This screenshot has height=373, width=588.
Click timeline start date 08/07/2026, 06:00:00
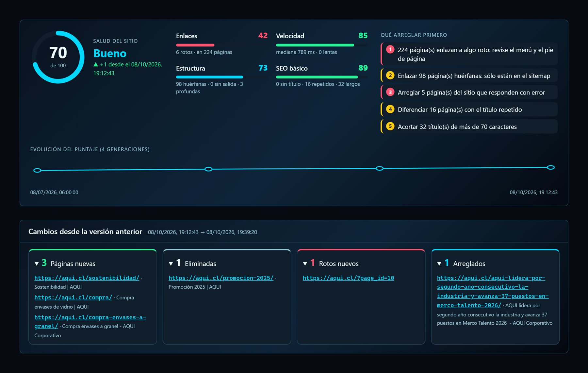54,193
